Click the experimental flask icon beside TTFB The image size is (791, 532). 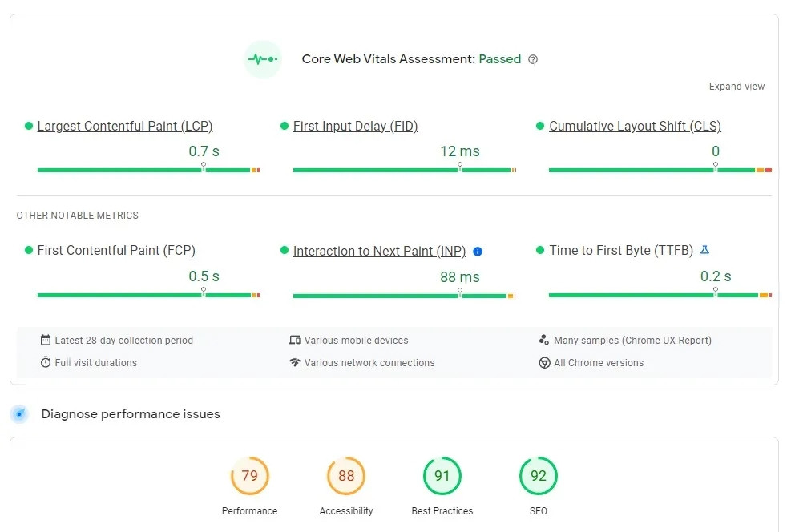[x=704, y=250]
